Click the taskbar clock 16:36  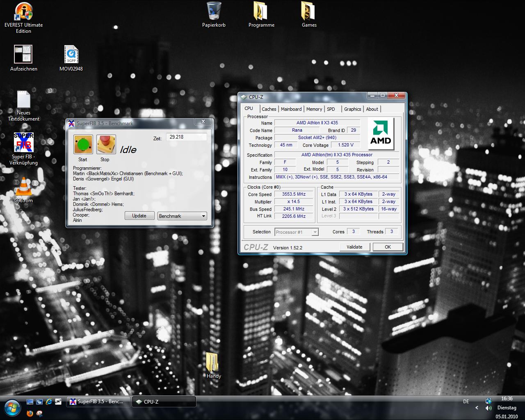[x=507, y=399]
